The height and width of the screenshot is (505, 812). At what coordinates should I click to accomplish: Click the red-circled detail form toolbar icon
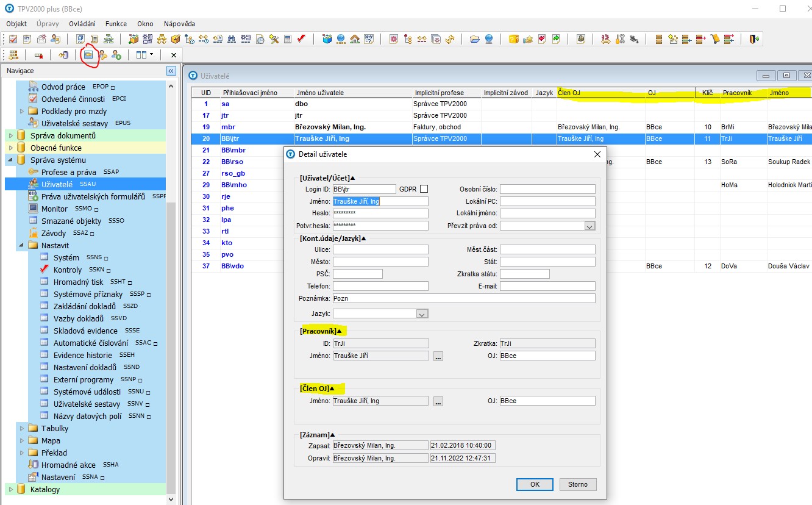[88, 55]
